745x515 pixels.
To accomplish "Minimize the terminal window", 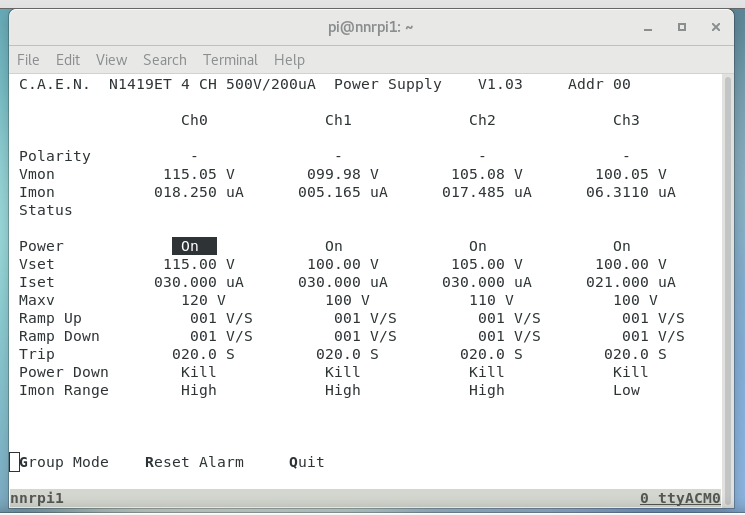I will [x=648, y=28].
